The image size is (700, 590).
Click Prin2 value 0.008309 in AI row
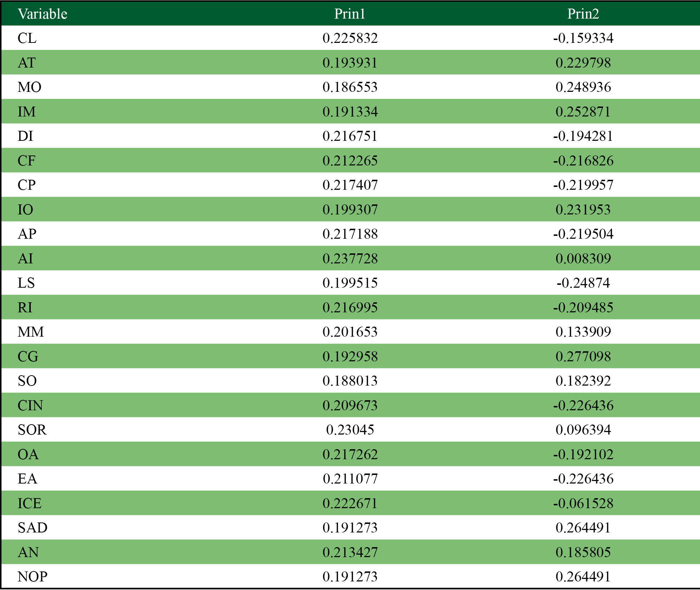coord(583,259)
